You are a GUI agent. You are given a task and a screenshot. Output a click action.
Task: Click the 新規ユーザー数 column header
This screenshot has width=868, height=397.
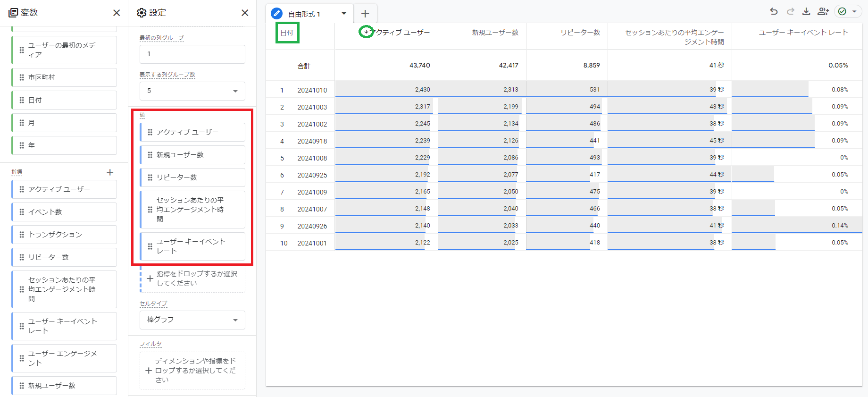pyautogui.click(x=495, y=33)
